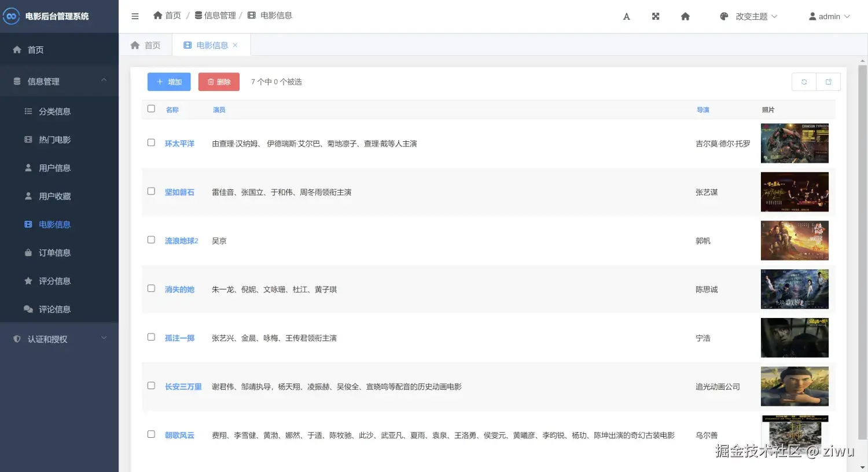Screen dimensions: 868x472
Task: Click the lock icon beside 订单信息
Action: 28,253
